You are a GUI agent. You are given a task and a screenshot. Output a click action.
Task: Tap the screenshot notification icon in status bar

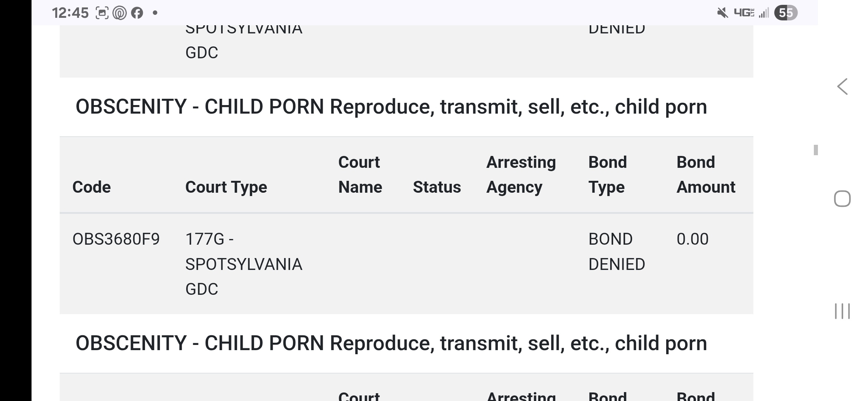pos(102,13)
